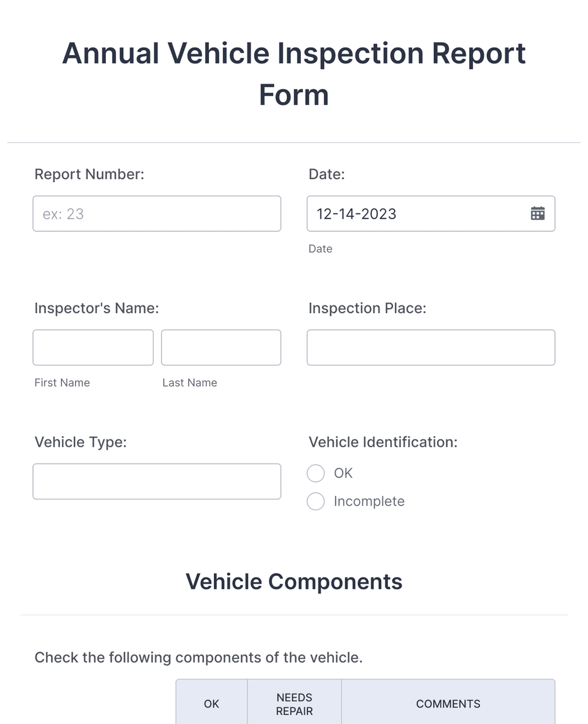Click the Report Number label

[89, 174]
